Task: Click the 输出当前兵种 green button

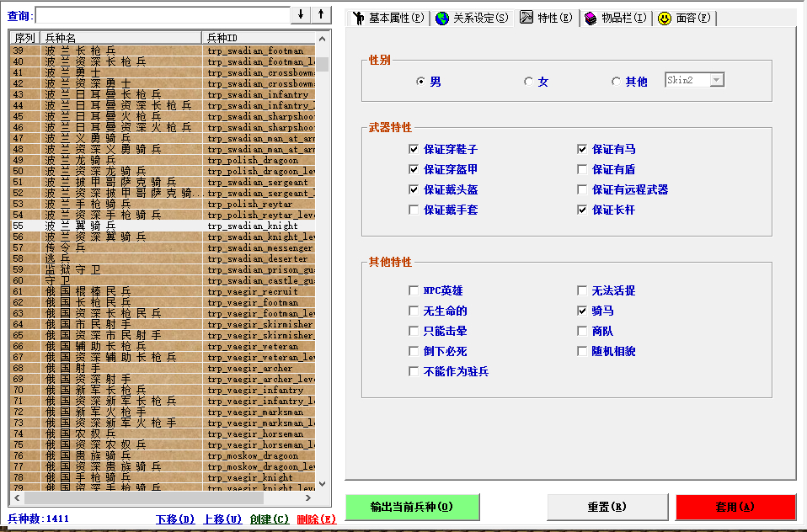Action: (x=412, y=507)
